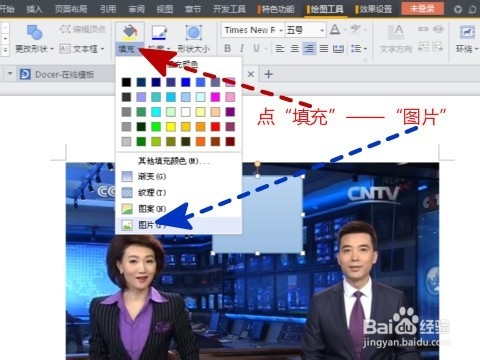Screen dimensions: 480x360
Task: Click the Fill paint bucket icon
Action: (x=130, y=32)
